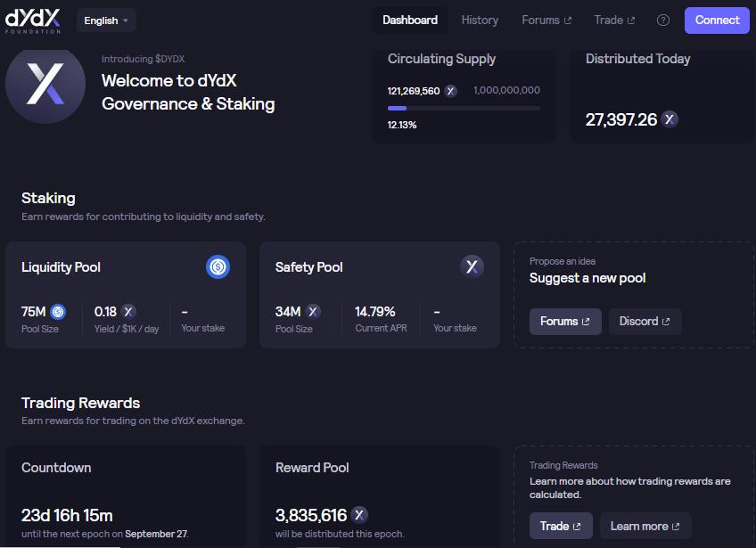The image size is (756, 548).
Task: Click the help question mark icon
Action: (663, 20)
